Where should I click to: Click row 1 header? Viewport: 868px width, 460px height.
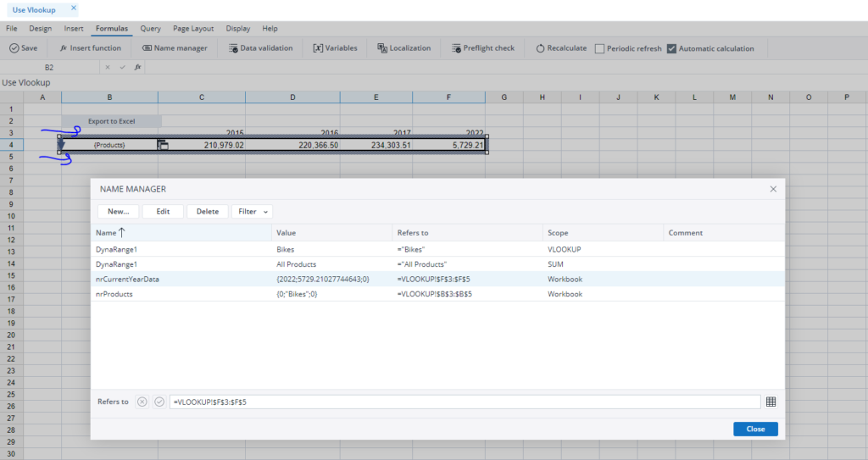click(x=11, y=109)
